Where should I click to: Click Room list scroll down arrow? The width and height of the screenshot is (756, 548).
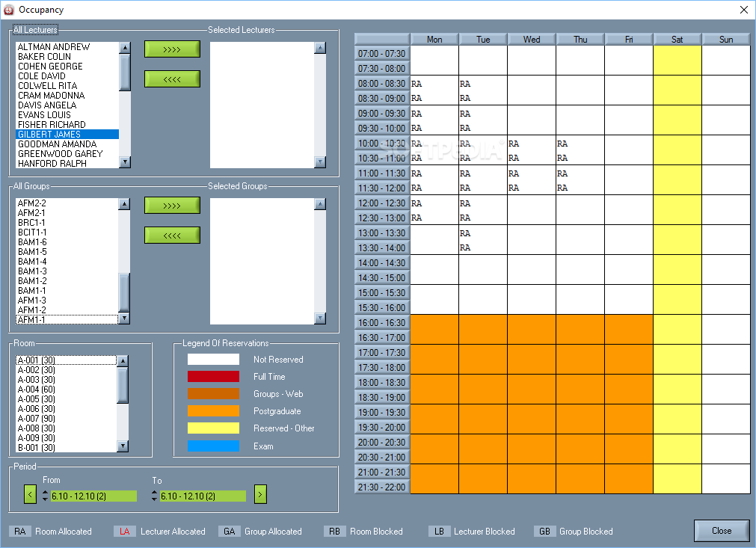coord(123,446)
